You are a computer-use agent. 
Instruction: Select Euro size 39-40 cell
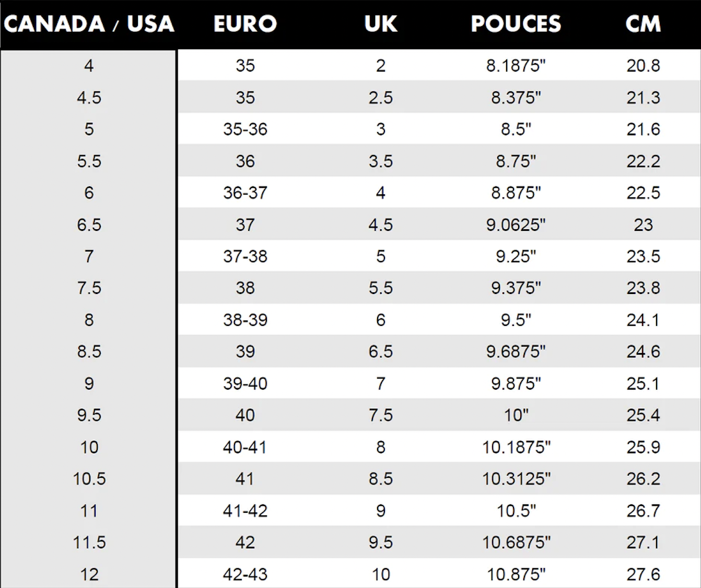[x=245, y=383]
